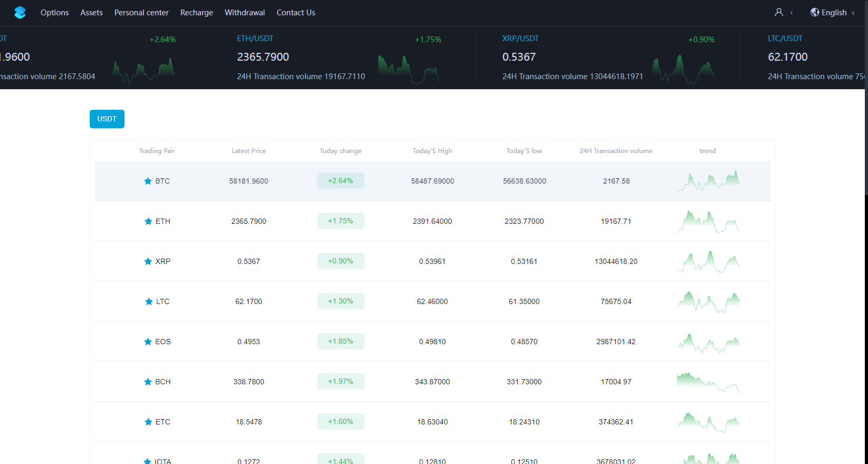Sort by Latest Price column header
Screen dimensions: 868x464
click(249, 151)
